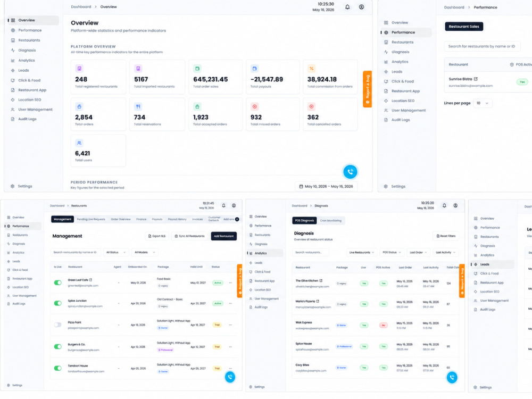The height and width of the screenshot is (399, 532).
Task: Open the Payout History tab
Action: click(177, 219)
